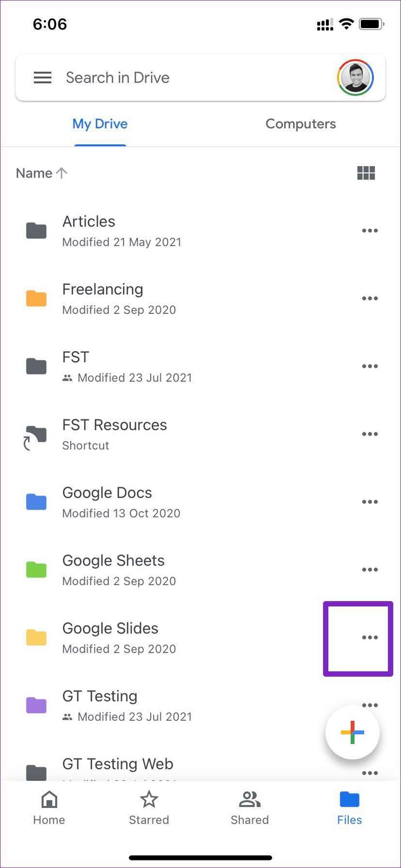Image resolution: width=401 pixels, height=868 pixels.
Task: Open more options for Google Slides
Action: point(369,638)
